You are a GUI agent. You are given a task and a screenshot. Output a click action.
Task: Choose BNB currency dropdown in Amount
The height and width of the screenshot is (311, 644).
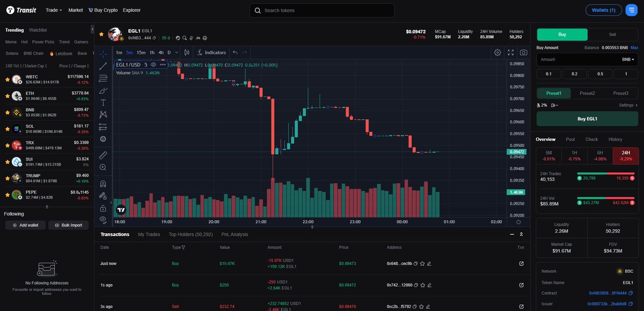pos(628,60)
